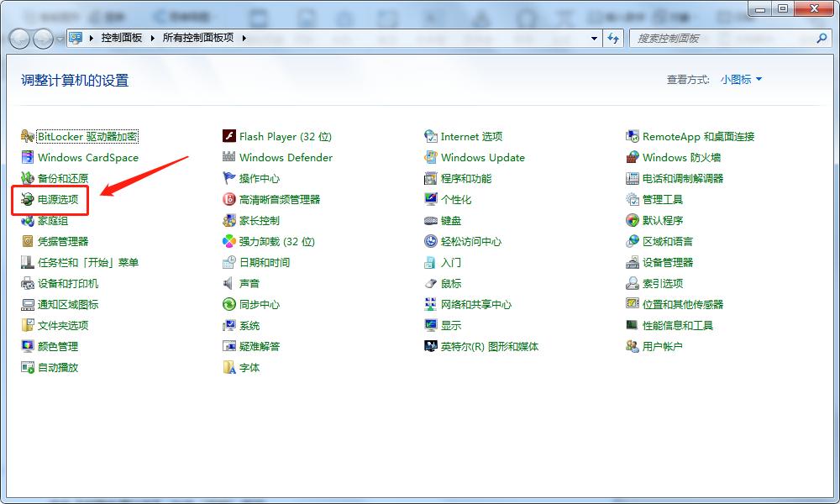
Task: Go back using the Back arrow button
Action: click(x=20, y=39)
